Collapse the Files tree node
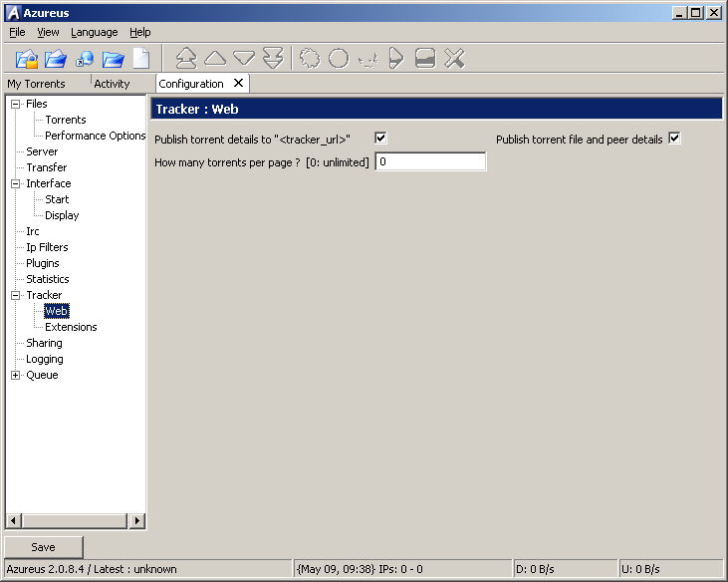 [15, 104]
